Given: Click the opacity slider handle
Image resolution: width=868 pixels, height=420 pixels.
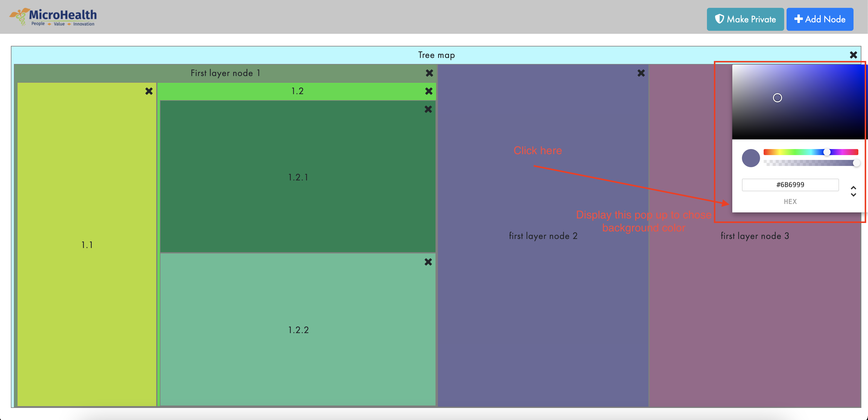Looking at the screenshot, I should [x=856, y=163].
